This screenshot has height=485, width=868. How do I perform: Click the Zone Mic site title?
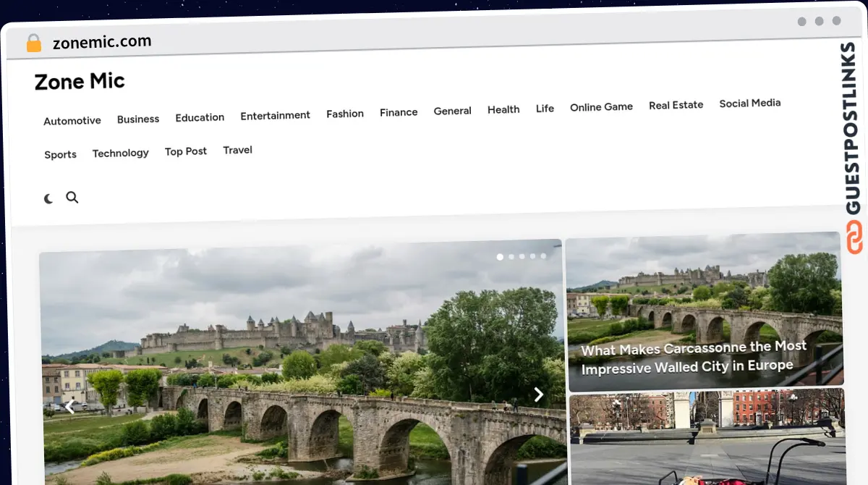(80, 82)
